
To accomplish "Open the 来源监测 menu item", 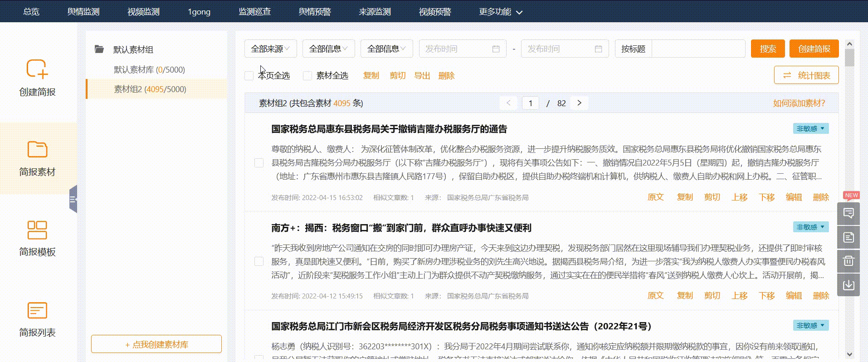I will (375, 12).
